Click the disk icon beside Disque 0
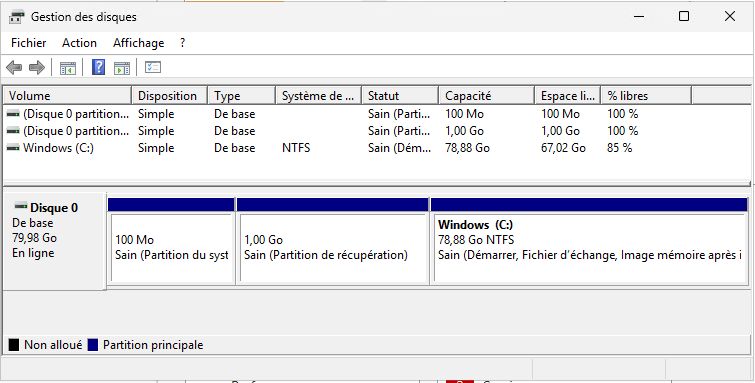755x383 pixels. (x=21, y=207)
